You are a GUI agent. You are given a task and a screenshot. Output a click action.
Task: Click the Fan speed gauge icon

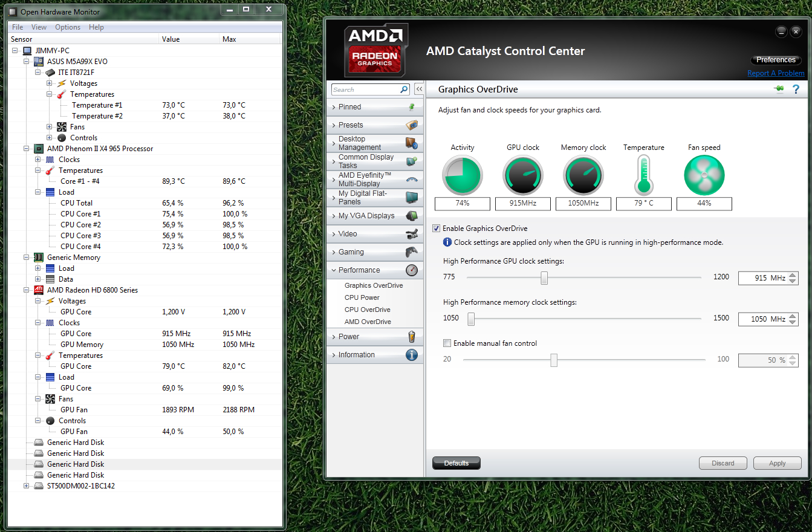pos(704,175)
